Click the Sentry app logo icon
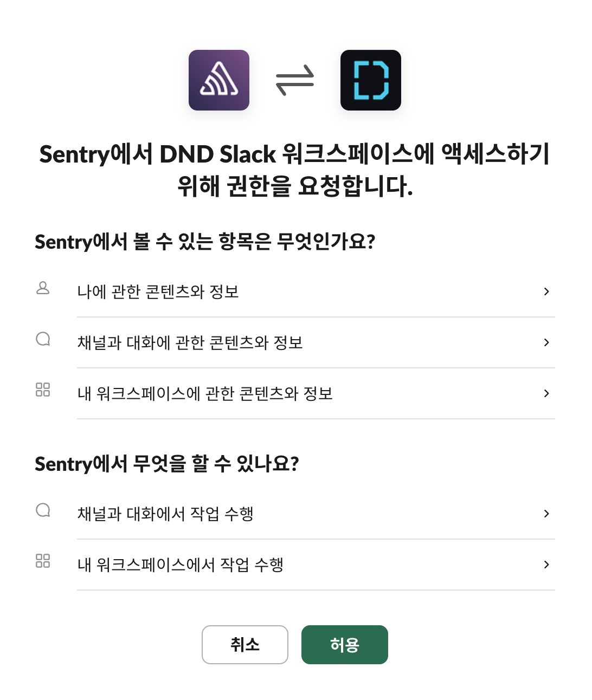Screen dimensions: 592x700 (219, 80)
